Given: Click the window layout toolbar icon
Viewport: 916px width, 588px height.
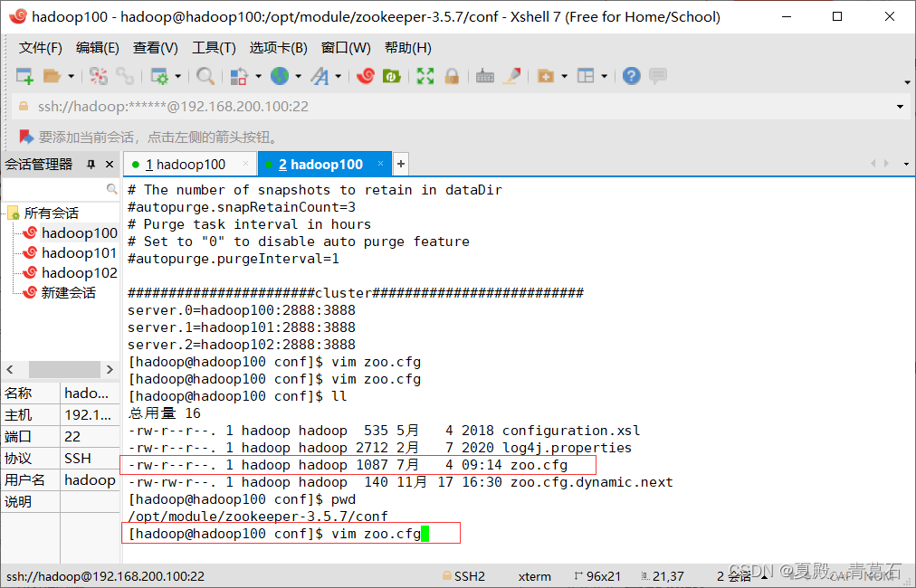Looking at the screenshot, I should click(x=586, y=76).
